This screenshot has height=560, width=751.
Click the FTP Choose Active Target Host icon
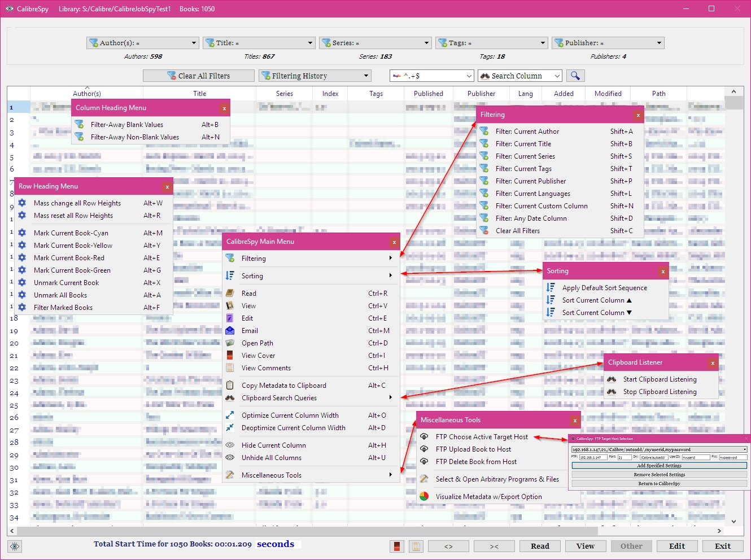point(424,436)
